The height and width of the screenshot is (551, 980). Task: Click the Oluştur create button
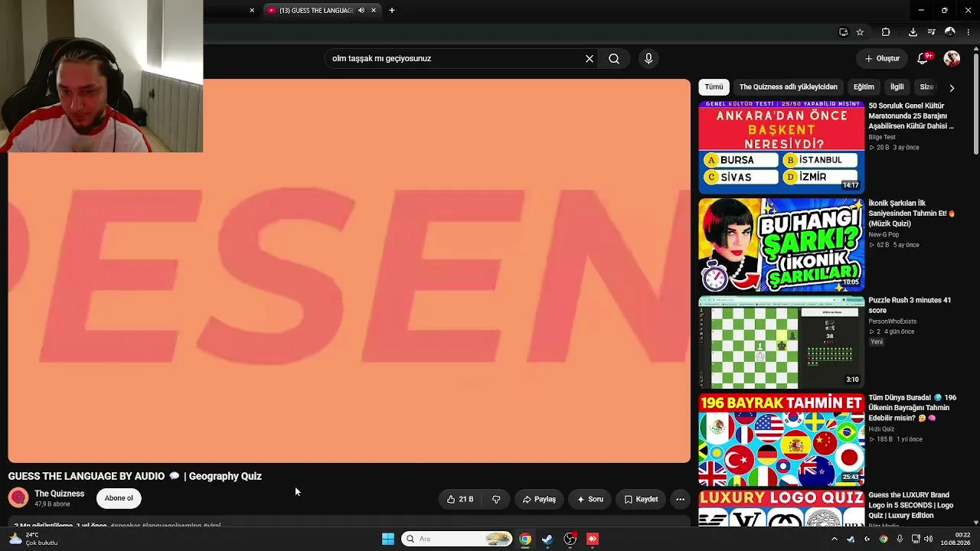pos(882,58)
